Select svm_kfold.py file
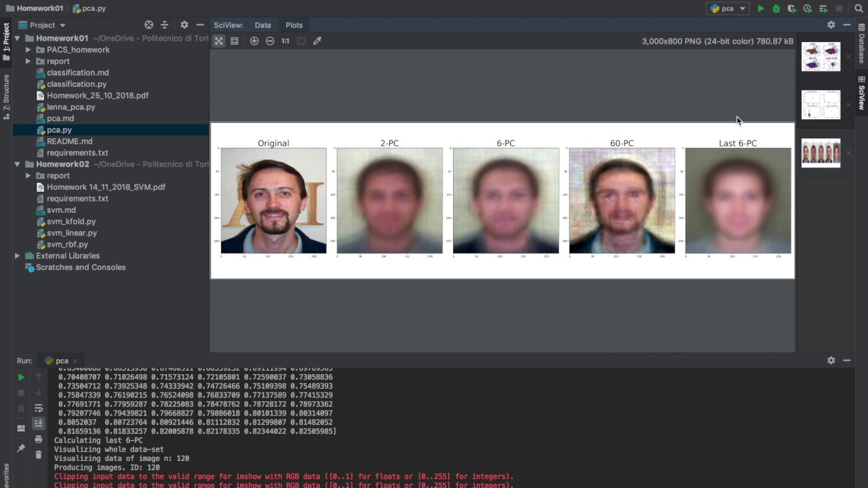 click(71, 222)
